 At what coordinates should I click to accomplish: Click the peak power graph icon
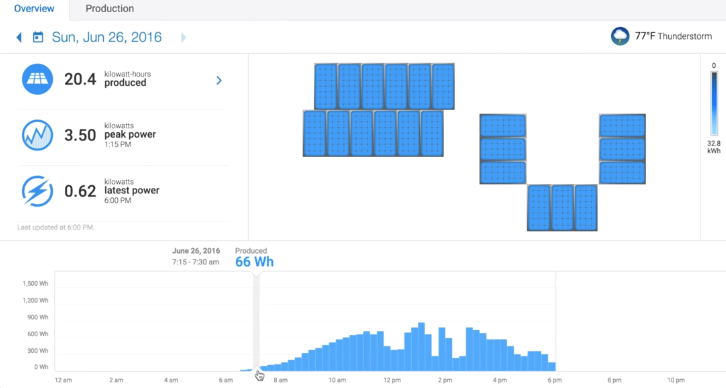[38, 135]
